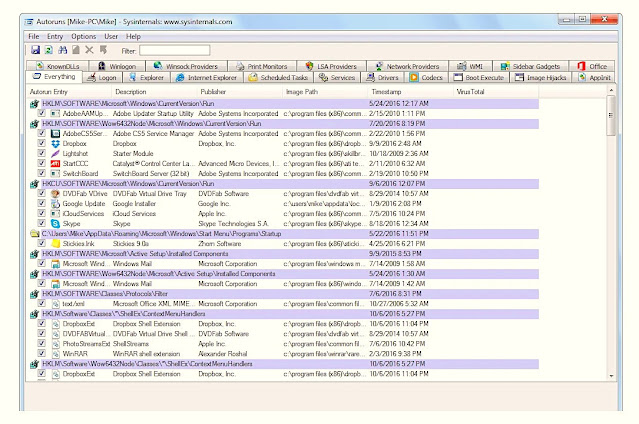Disable the StartCCC entry checkbox
Image resolution: width=639 pixels, height=424 pixels.
41,163
